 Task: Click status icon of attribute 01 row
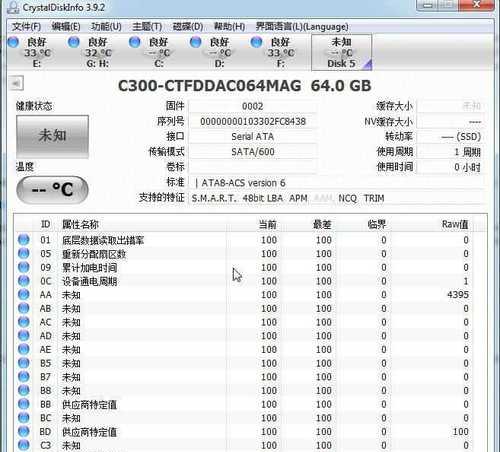pos(24,240)
